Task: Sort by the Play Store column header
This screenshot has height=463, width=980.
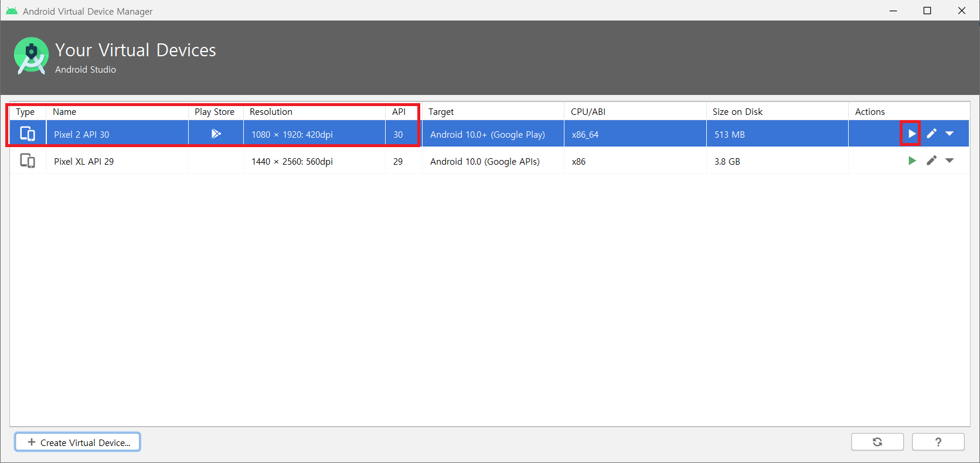Action: 215,112
